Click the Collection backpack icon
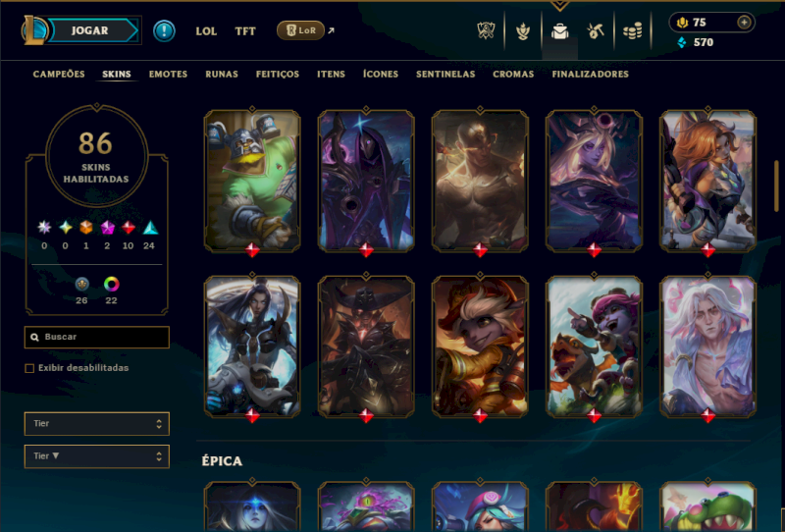This screenshot has height=532, width=785. [559, 31]
